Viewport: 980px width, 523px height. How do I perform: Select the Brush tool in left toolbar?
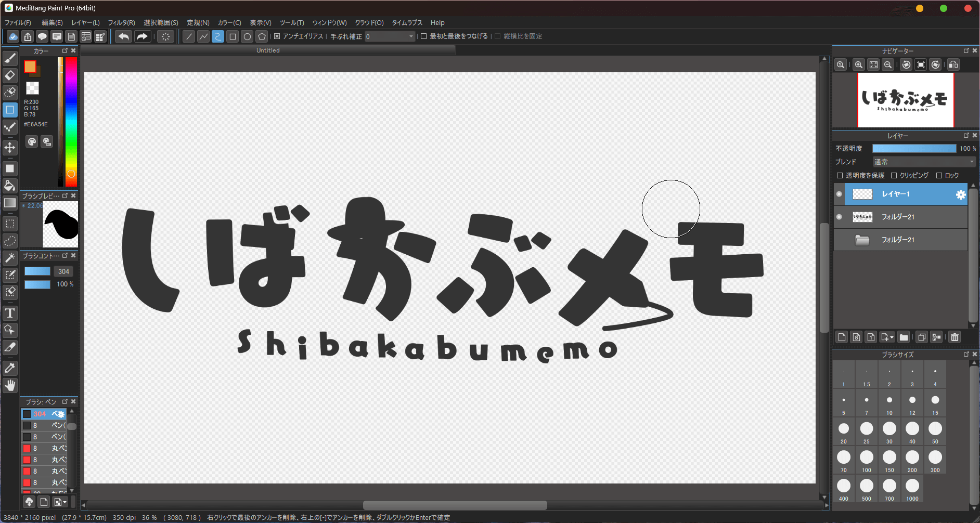pos(10,58)
